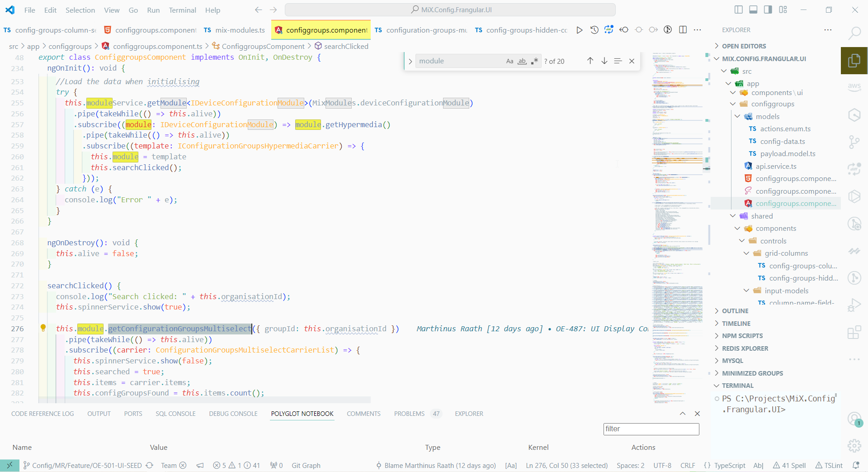Click the file history clock icon in editor toolbar
The width and height of the screenshot is (868, 472).
pos(594,30)
